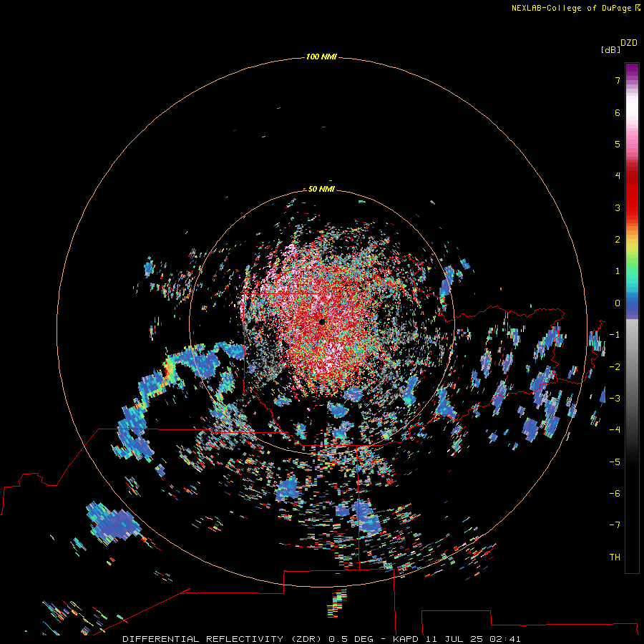Click the 0 value on the color scale
Screen dimensions: 644x644
(x=618, y=303)
